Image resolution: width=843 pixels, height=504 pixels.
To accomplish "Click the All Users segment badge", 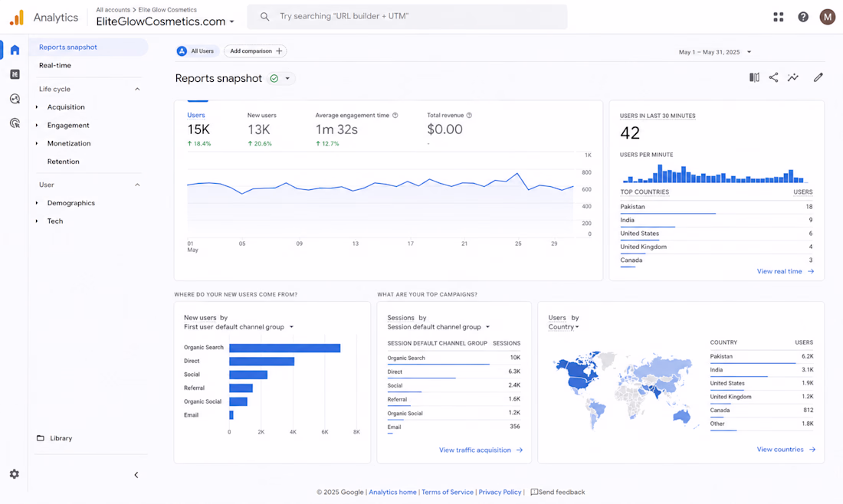I will click(x=197, y=51).
